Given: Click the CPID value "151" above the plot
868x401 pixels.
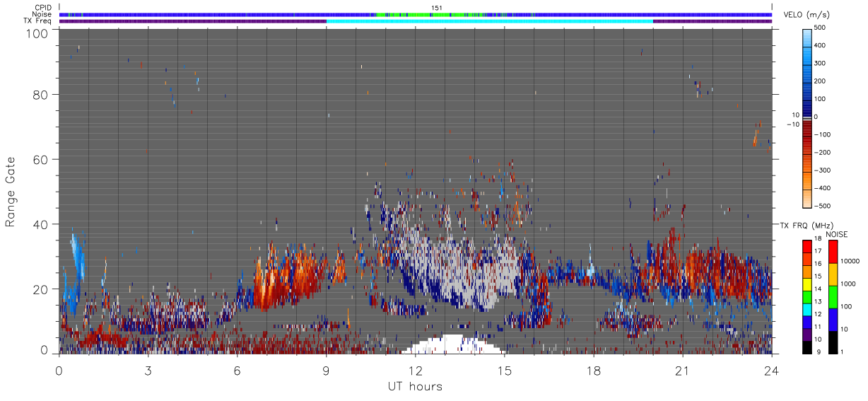Looking at the screenshot, I should (x=437, y=8).
